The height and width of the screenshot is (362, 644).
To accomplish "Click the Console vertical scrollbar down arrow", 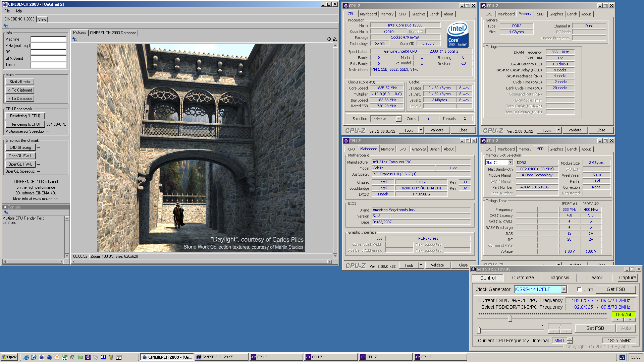I will point(67,256).
